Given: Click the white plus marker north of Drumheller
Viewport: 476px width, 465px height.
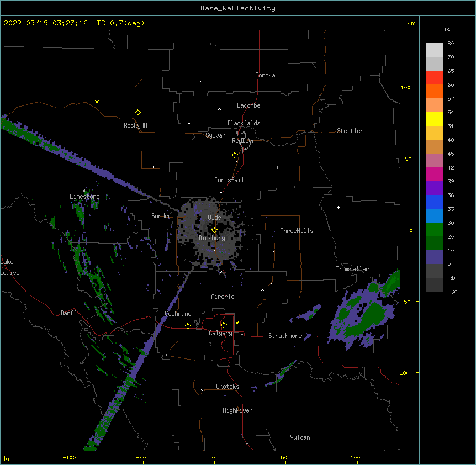Looking at the screenshot, I should tap(338, 207).
